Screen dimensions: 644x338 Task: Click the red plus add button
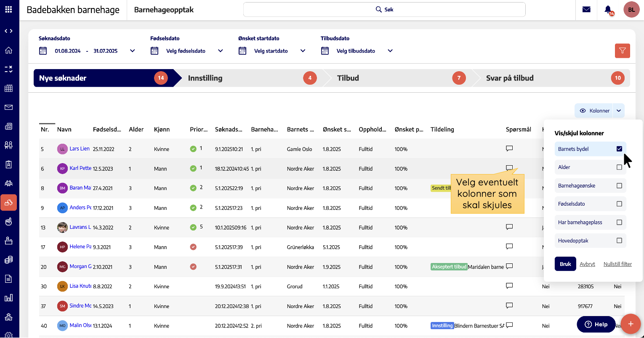tap(631, 324)
